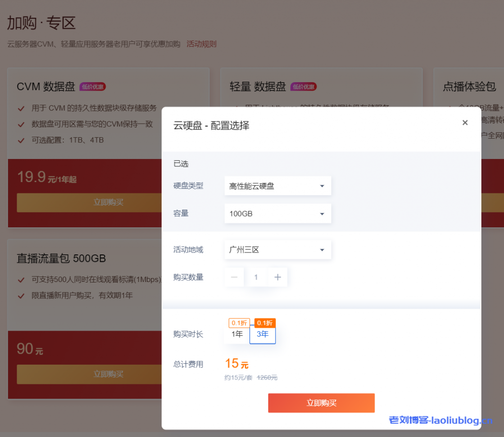
Task: Click the 低价优惠 badge beside 轻量 数据盘
Action: 303,87
